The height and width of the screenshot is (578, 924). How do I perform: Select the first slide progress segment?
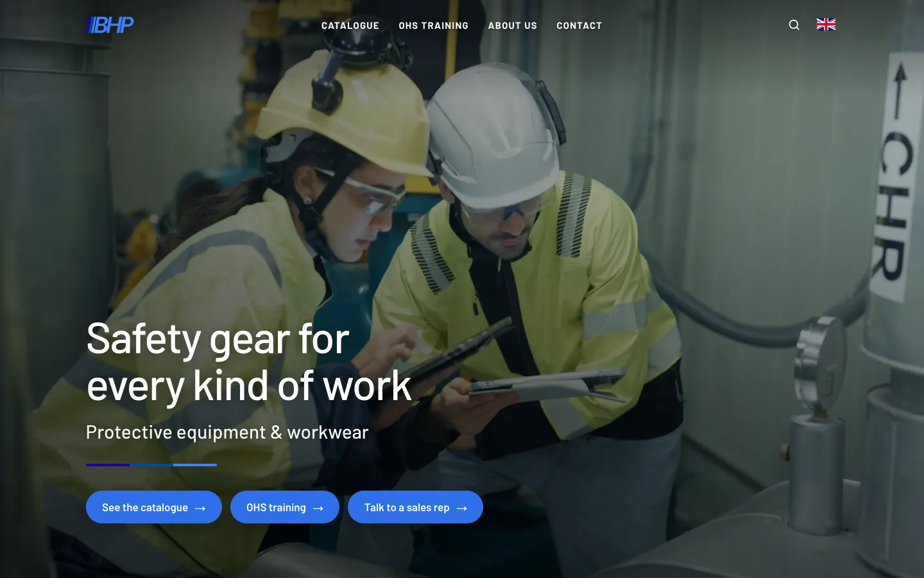click(108, 464)
